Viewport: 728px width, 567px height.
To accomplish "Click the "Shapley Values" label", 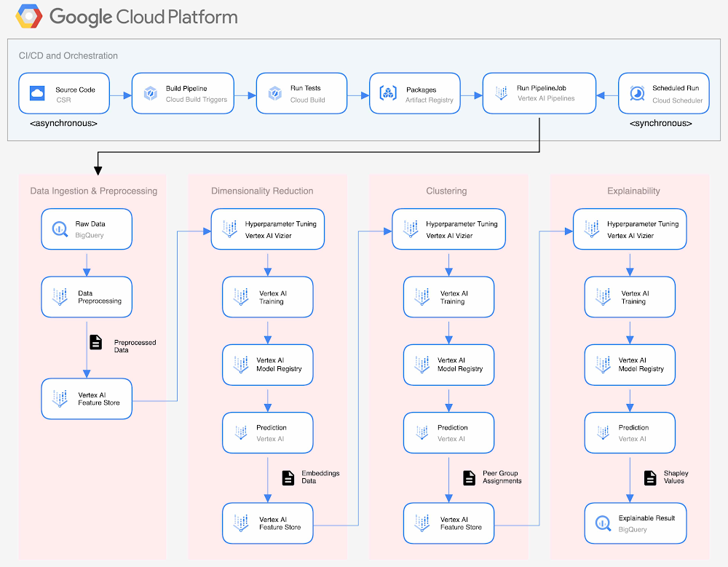I will click(676, 477).
